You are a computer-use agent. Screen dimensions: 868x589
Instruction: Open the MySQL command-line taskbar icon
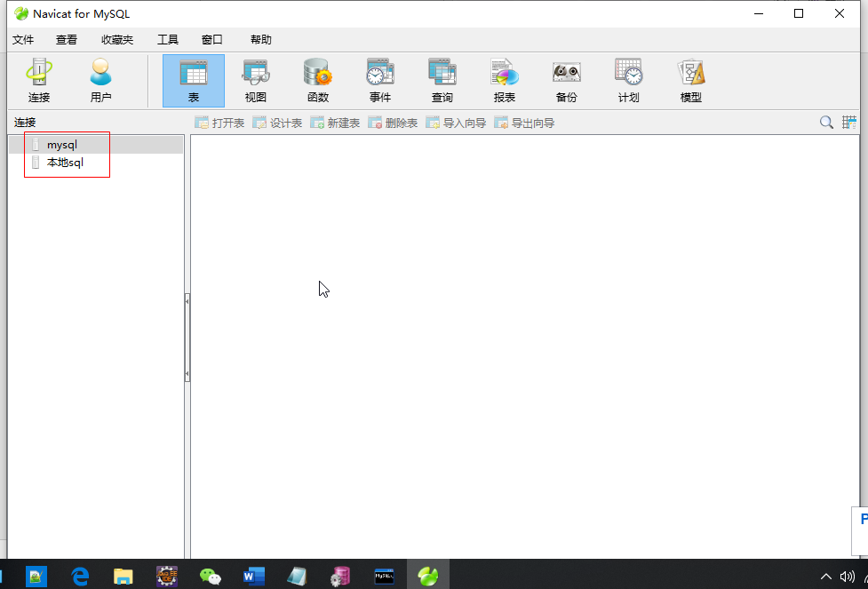384,577
